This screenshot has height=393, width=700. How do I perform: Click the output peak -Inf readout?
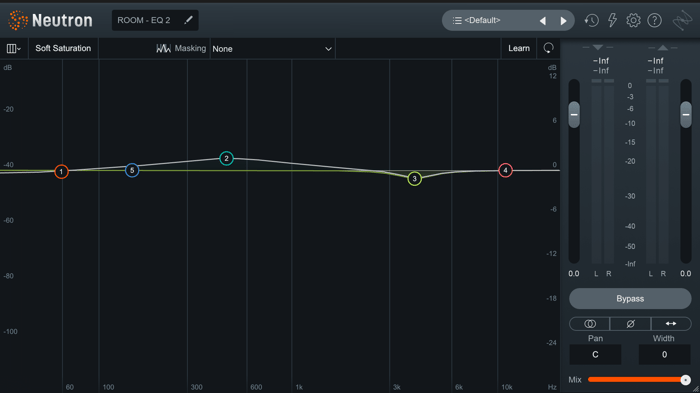[655, 61]
